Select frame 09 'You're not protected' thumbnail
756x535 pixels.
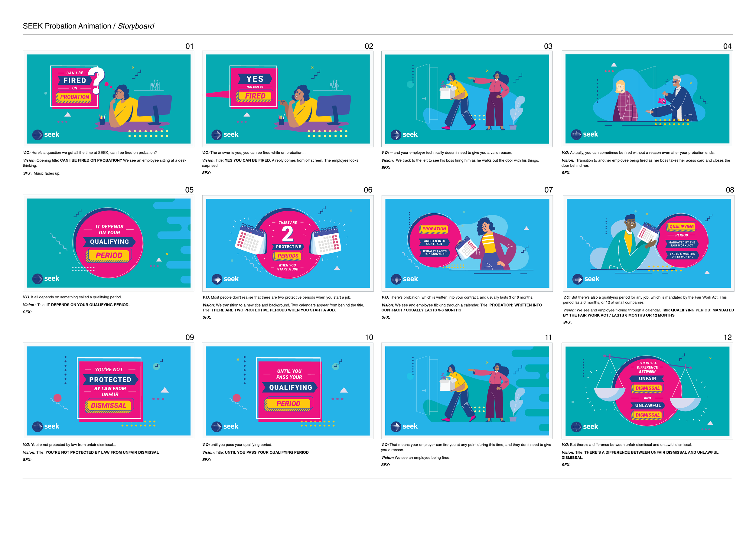[x=108, y=391]
